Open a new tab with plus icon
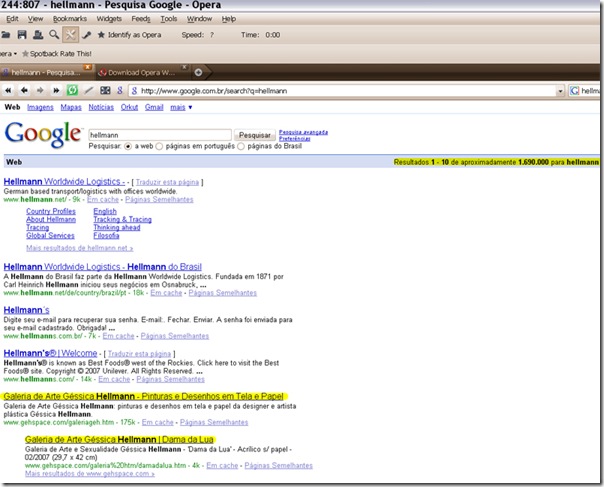 tap(198, 72)
